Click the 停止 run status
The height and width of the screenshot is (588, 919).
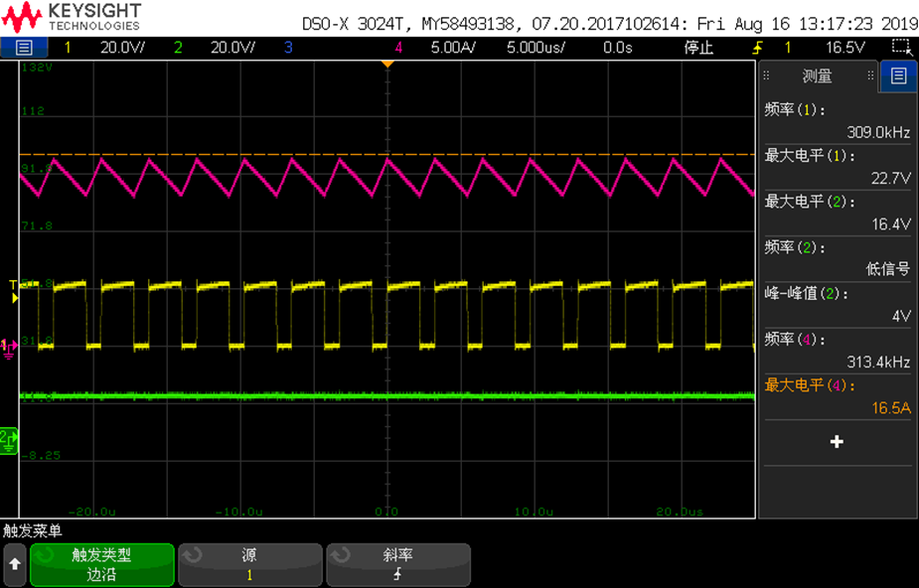click(698, 48)
